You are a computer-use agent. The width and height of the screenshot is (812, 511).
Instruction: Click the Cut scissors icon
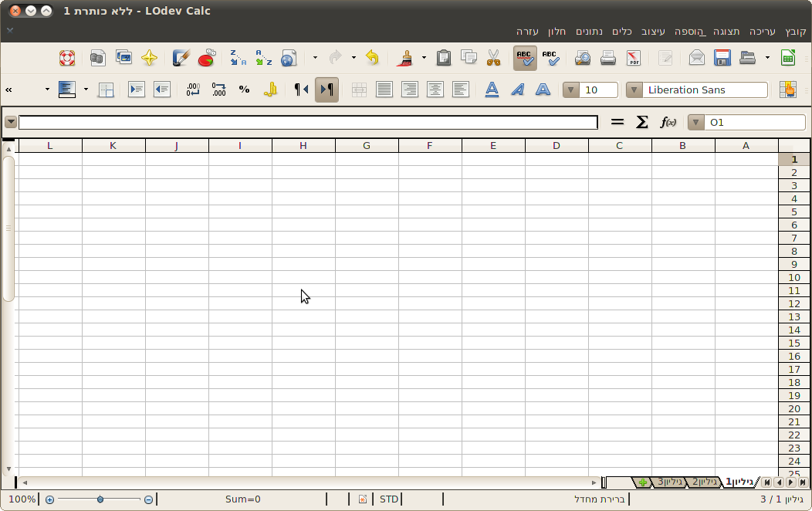click(x=493, y=58)
